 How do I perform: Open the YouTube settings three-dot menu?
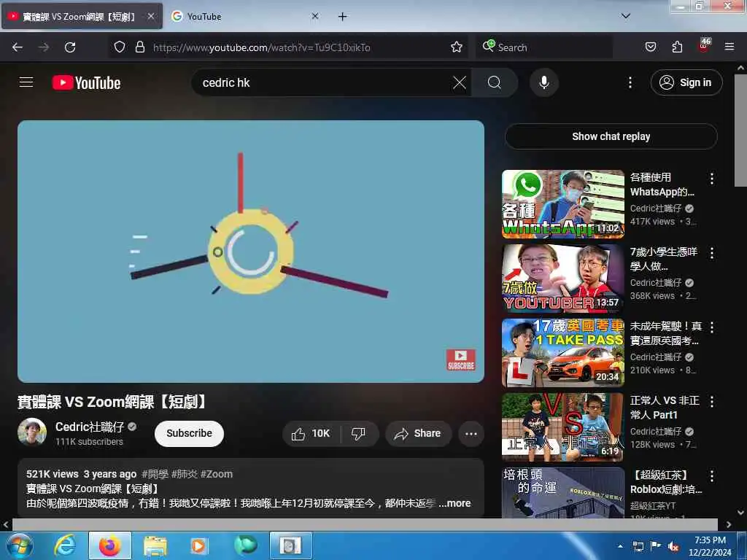[x=630, y=82]
